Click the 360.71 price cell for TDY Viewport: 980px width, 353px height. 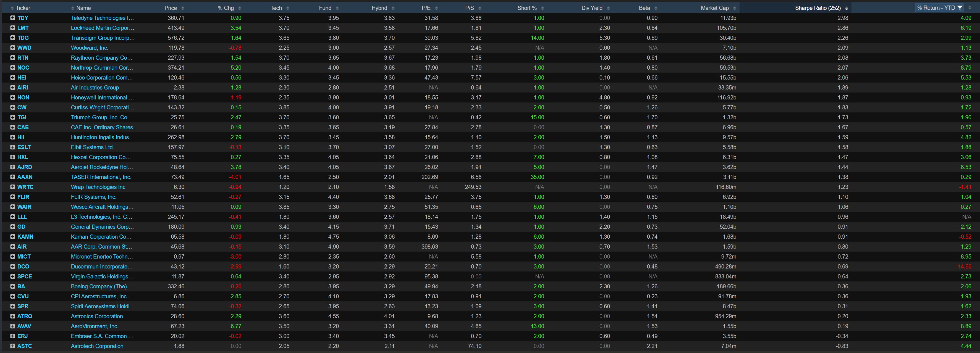tap(176, 18)
